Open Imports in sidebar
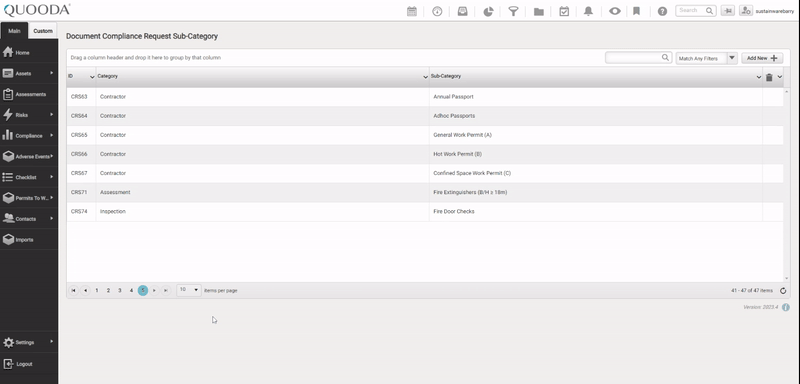Image resolution: width=800 pixels, height=384 pixels. tap(29, 240)
